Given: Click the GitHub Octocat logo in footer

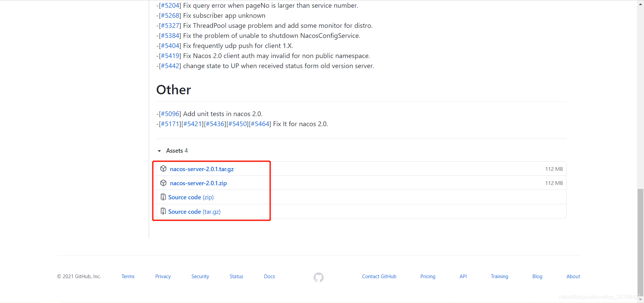Looking at the screenshot, I should (319, 277).
